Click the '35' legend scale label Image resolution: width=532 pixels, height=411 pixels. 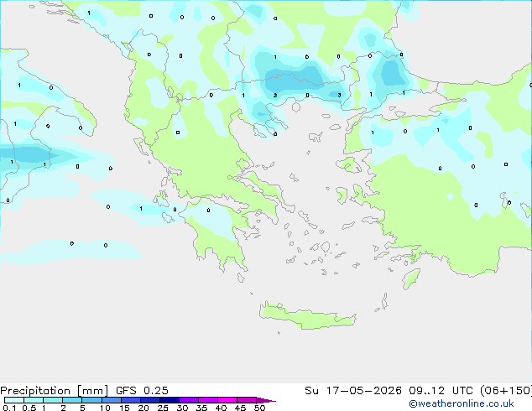pyautogui.click(x=201, y=408)
